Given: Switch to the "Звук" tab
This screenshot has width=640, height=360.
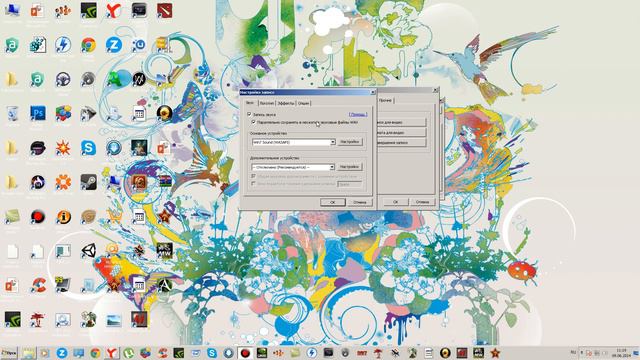Looking at the screenshot, I should click(x=249, y=103).
